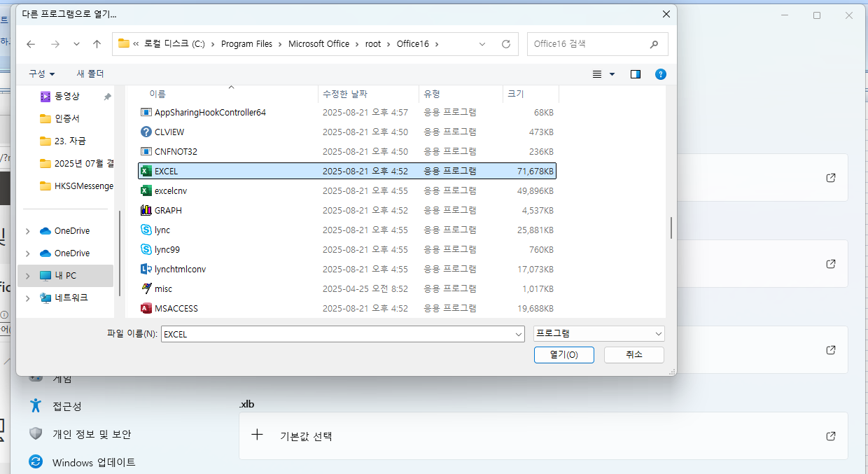The image size is (868, 474).
Task: Click the navigation pane scrollbar
Action: 120,252
